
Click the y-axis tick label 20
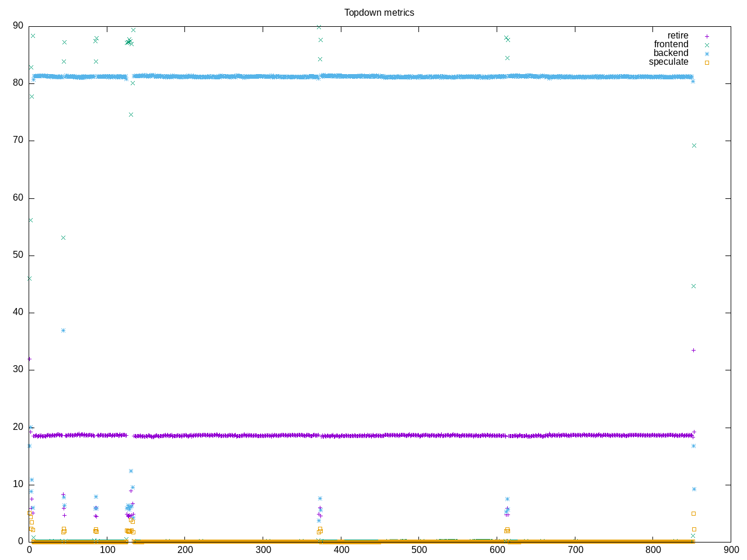click(x=18, y=427)
